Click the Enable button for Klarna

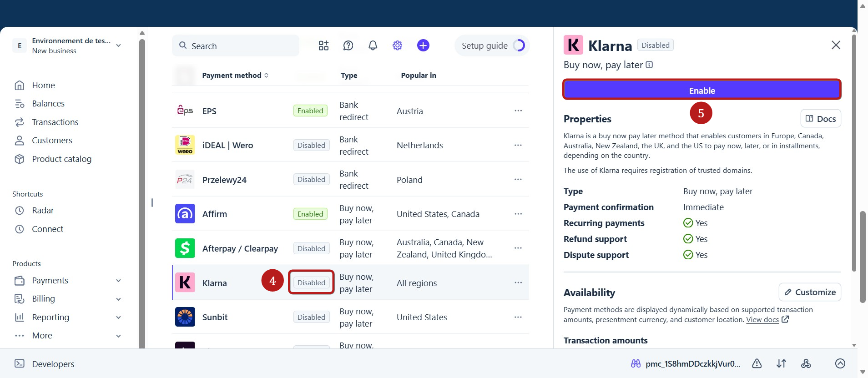[x=702, y=90]
